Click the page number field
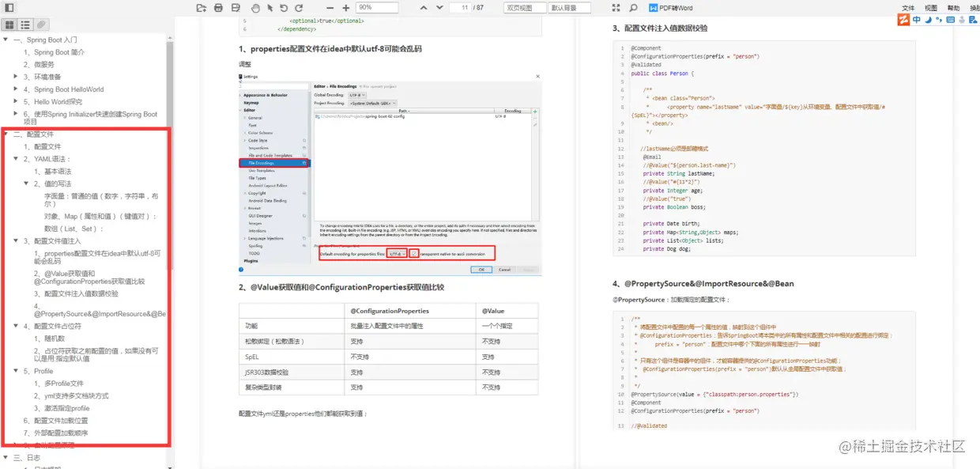980x469 pixels. pyautogui.click(x=460, y=7)
